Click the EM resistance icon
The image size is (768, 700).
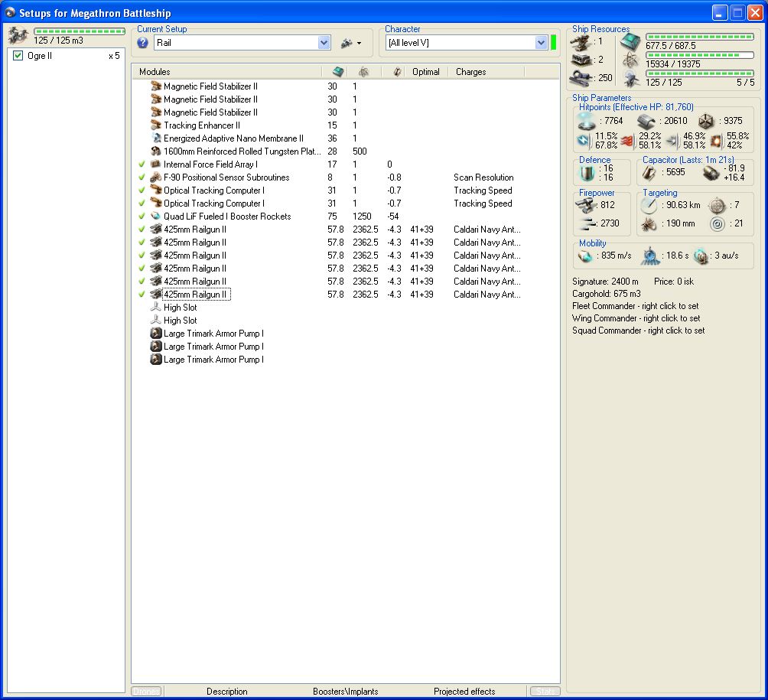[x=584, y=141]
